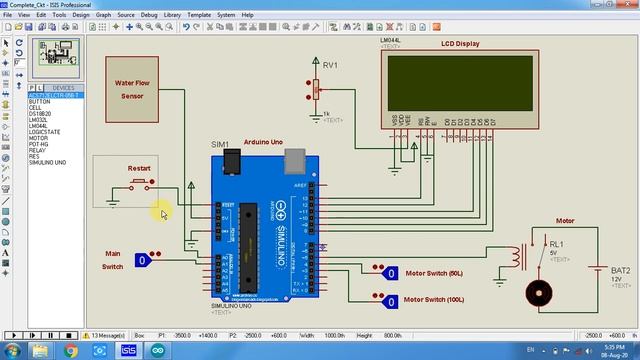Open an existing design file
The height and width of the screenshot is (360, 640).
coord(18,27)
